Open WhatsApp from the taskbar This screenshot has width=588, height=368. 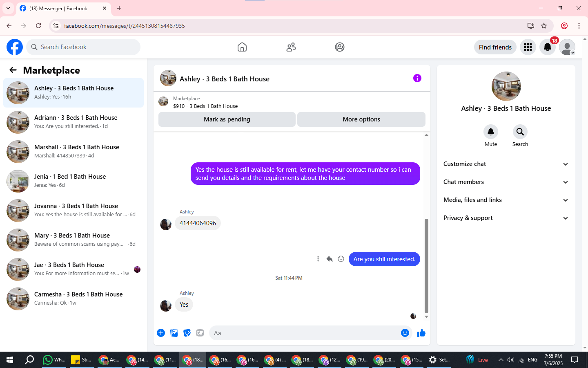[x=54, y=360]
